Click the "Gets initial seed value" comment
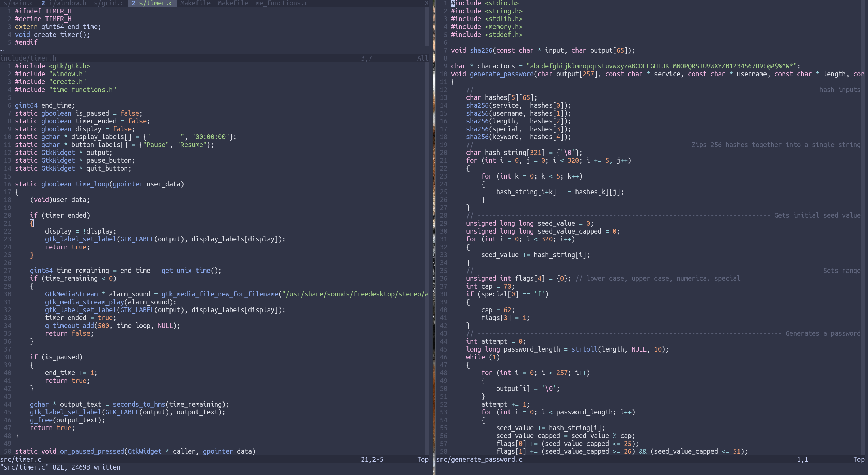868x475 pixels. [817, 215]
